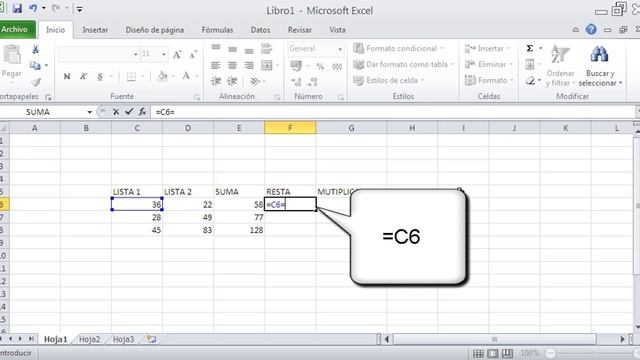
Task: Switch to the Insertar tab
Action: pos(95,30)
